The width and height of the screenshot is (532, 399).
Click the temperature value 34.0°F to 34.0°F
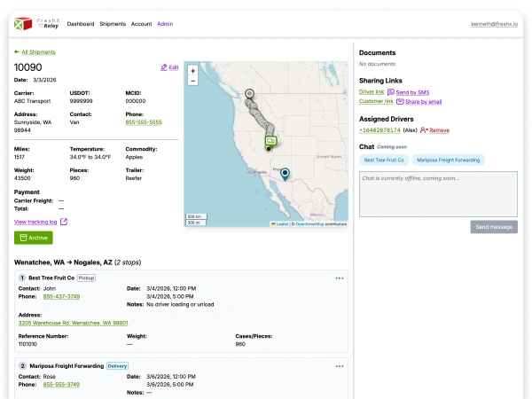click(x=90, y=157)
